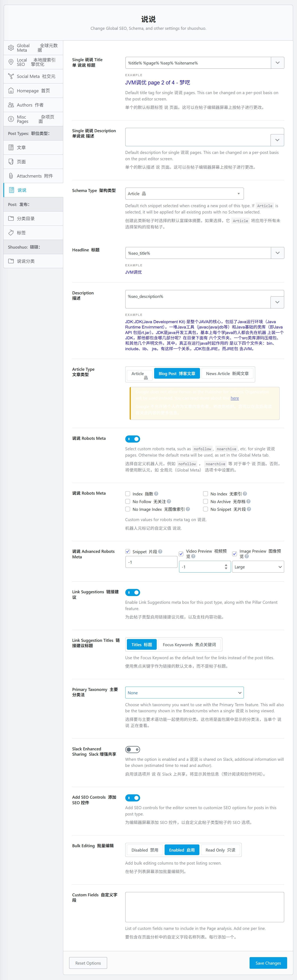
Task: Check the No Index checkbox
Action: (206, 494)
